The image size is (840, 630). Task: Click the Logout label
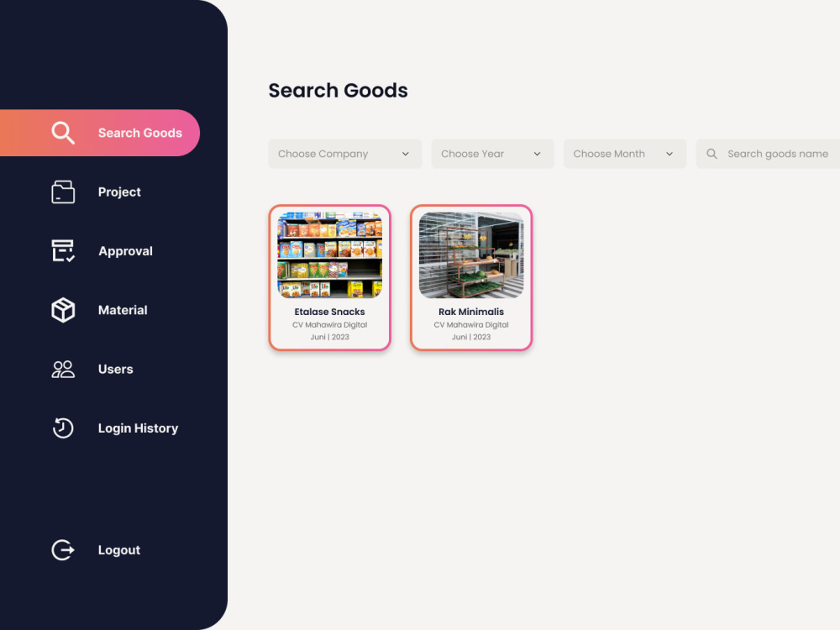pos(119,550)
